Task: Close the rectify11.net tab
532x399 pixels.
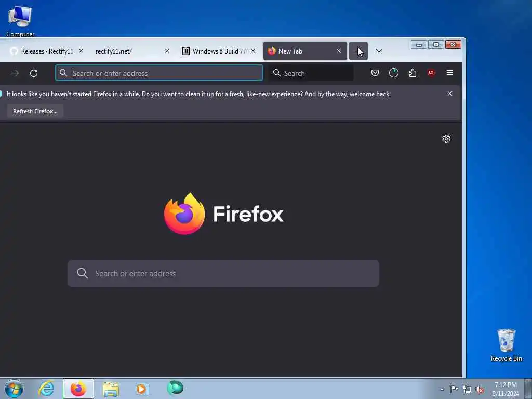Action: (x=167, y=51)
